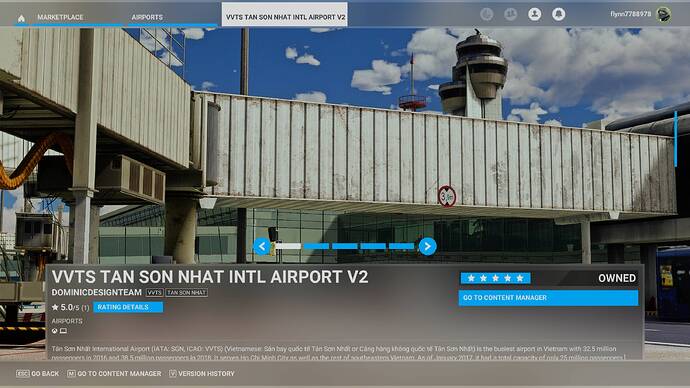690x388 pixels.
Task: Jump to the third gallery indicator bar
Action: click(x=345, y=246)
